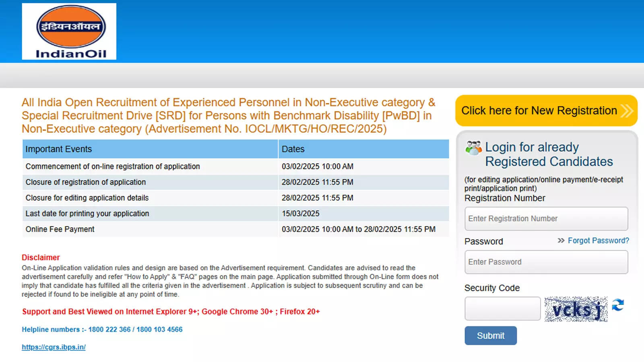Focus the Enter Password field
Image resolution: width=644 pixels, height=362 pixels.
546,262
